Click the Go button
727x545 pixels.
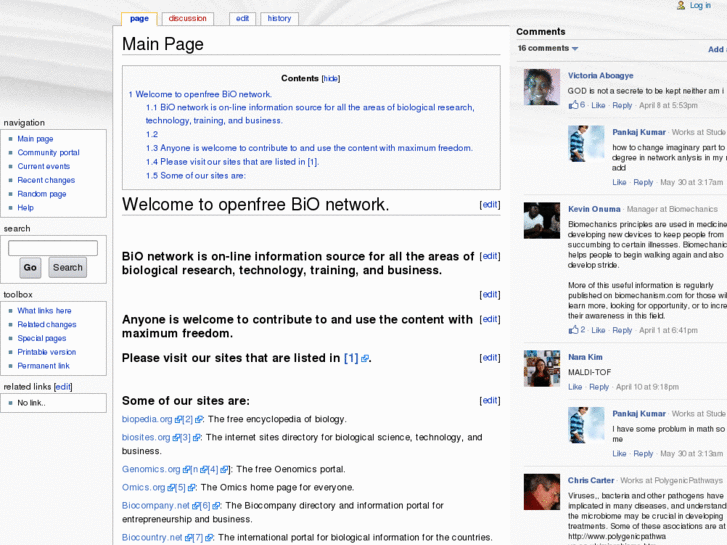click(x=30, y=268)
